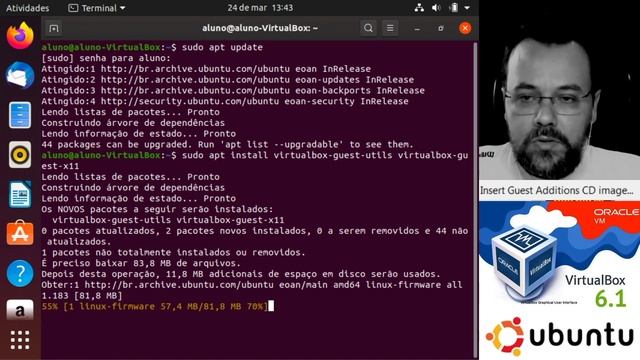The height and width of the screenshot is (360, 640).
Task: Launch LibreOffice Writer from the dock
Action: tap(20, 194)
